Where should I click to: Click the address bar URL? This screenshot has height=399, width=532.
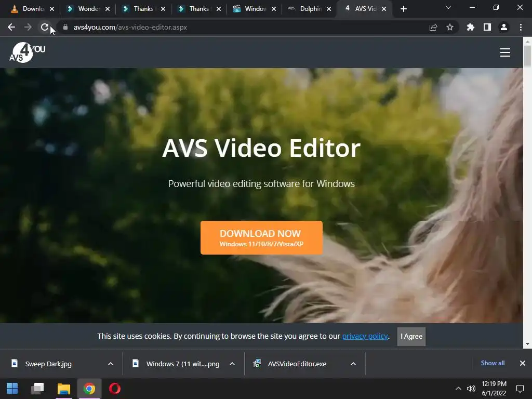[130, 27]
